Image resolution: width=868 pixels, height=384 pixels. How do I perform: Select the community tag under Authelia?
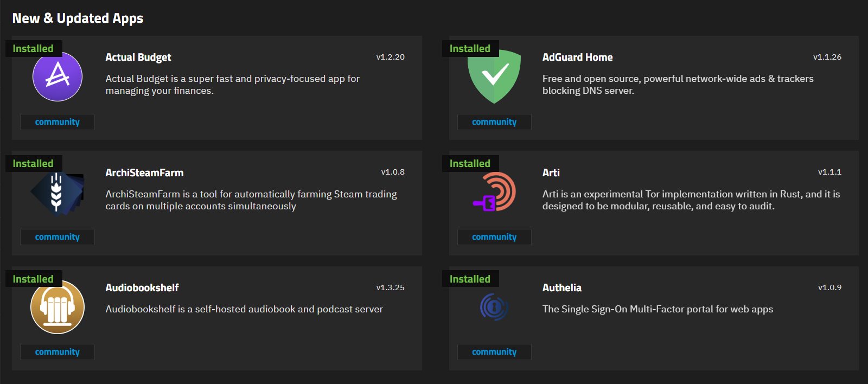click(x=494, y=352)
